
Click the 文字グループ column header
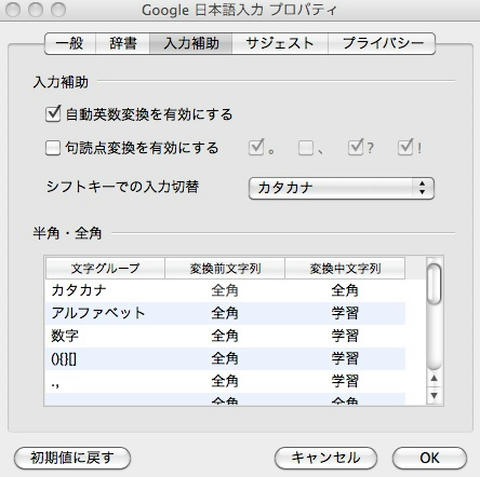coord(105,268)
